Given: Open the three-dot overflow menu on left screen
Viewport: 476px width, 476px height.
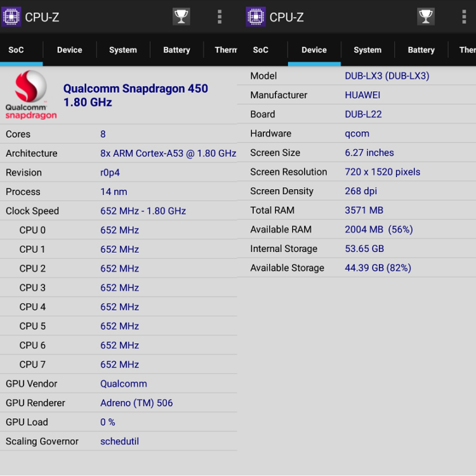Looking at the screenshot, I should tap(220, 17).
